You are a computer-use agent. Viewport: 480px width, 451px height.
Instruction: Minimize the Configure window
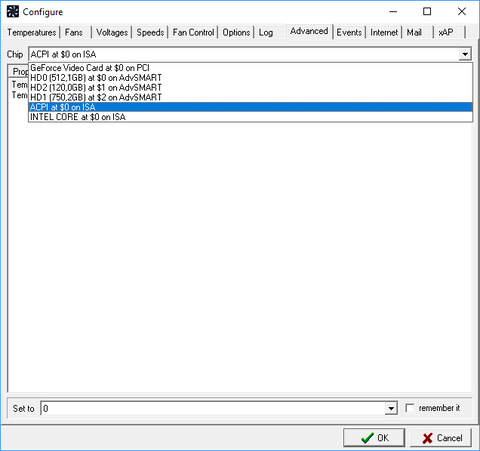(393, 12)
